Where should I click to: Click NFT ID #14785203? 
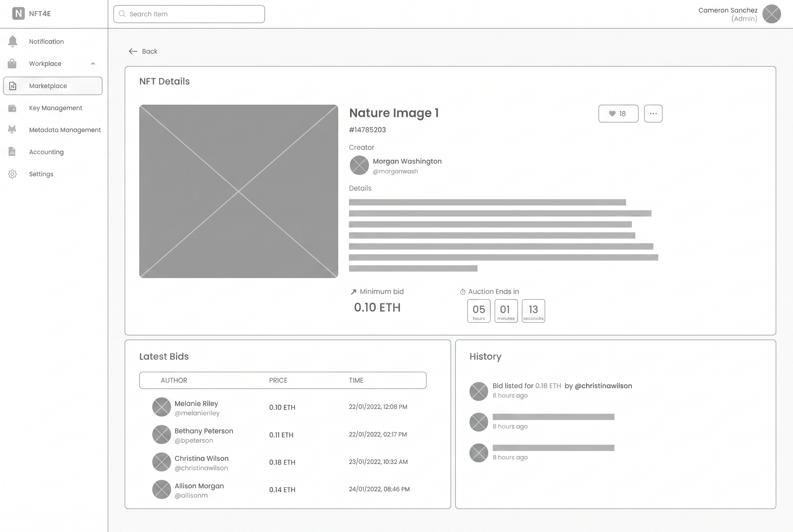pos(368,130)
